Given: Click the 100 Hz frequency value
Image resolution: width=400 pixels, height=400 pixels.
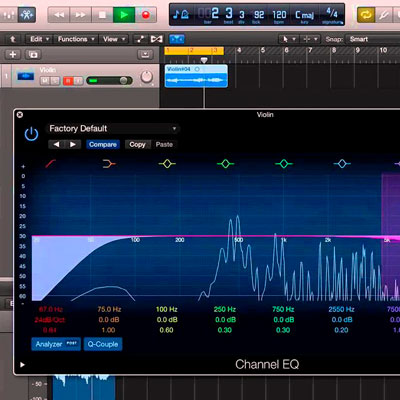Looking at the screenshot, I should click(167, 309).
